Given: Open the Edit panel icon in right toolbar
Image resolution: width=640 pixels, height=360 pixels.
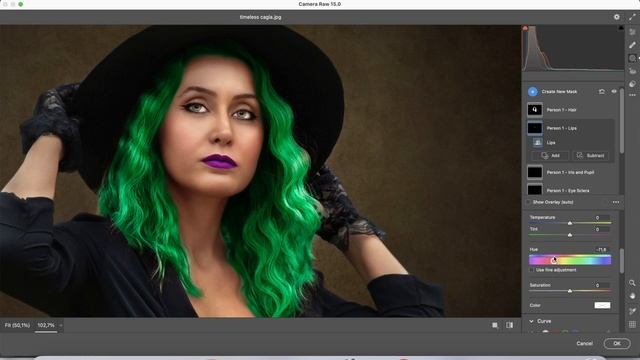Looking at the screenshot, I should click(x=632, y=32).
